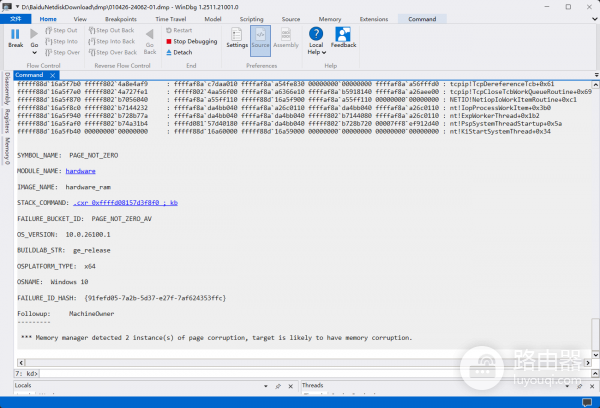Image resolution: width=600 pixels, height=408 pixels.
Task: Detach the debugger
Action: point(179,52)
